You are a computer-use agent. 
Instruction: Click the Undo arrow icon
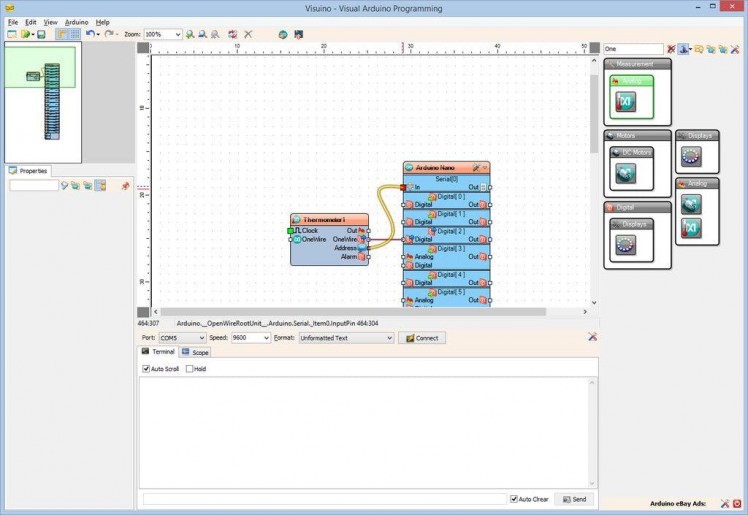point(90,34)
